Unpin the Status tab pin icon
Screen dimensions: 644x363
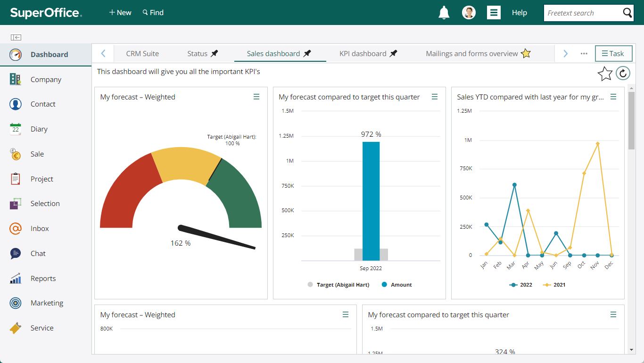pyautogui.click(x=215, y=54)
